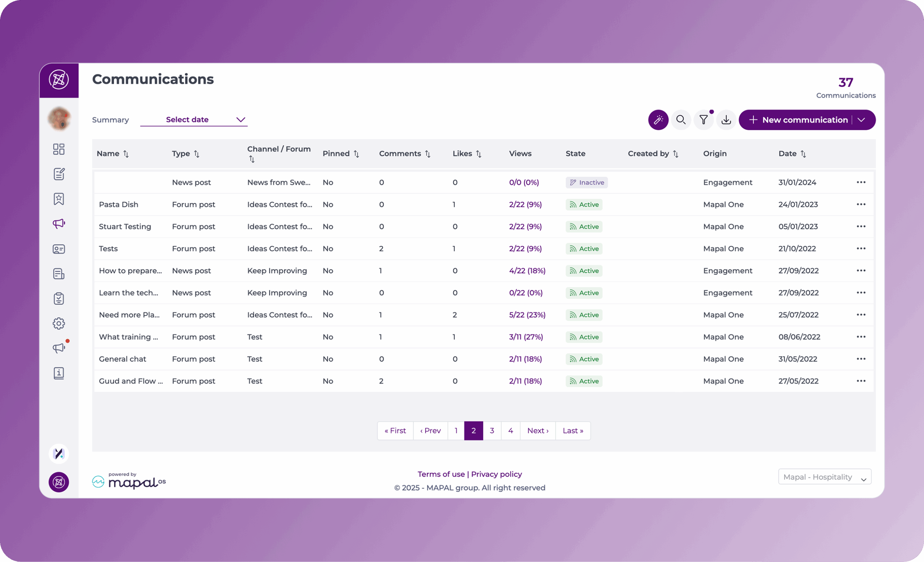Open the edit note sidebar icon
The image size is (924, 562).
click(59, 174)
